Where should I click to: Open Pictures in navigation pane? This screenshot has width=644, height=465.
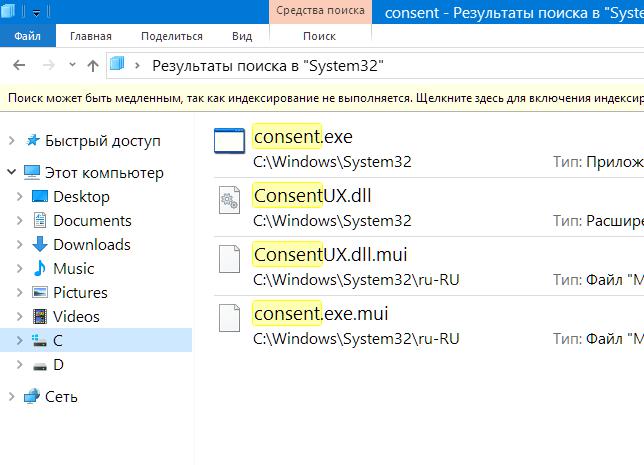[80, 292]
